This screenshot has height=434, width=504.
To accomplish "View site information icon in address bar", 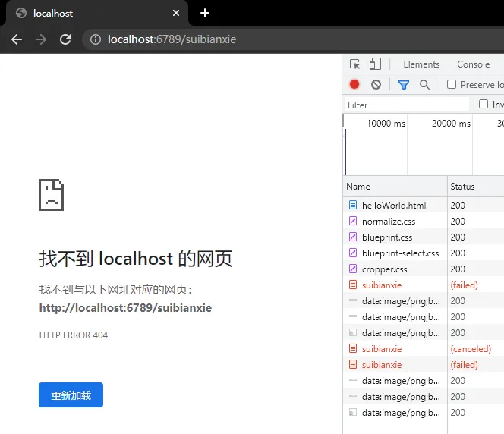I will pos(95,39).
